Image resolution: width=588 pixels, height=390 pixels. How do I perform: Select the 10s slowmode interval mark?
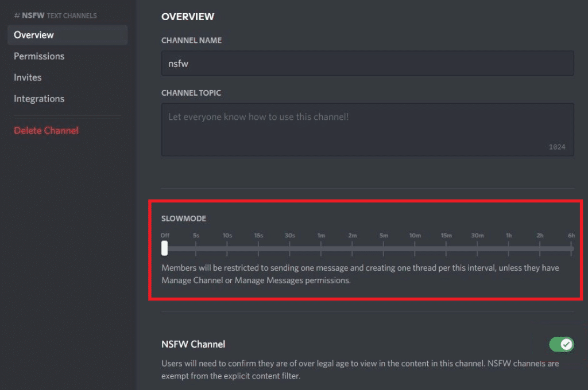click(x=227, y=248)
